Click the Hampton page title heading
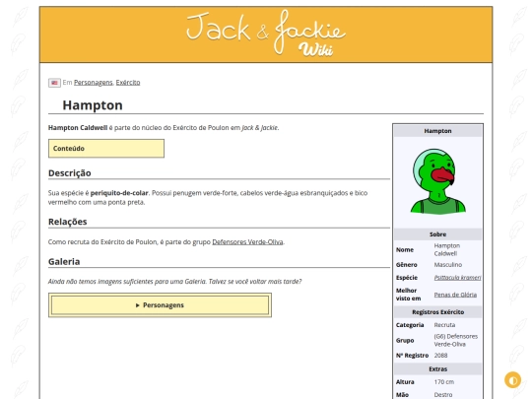The height and width of the screenshot is (399, 532). (93, 105)
